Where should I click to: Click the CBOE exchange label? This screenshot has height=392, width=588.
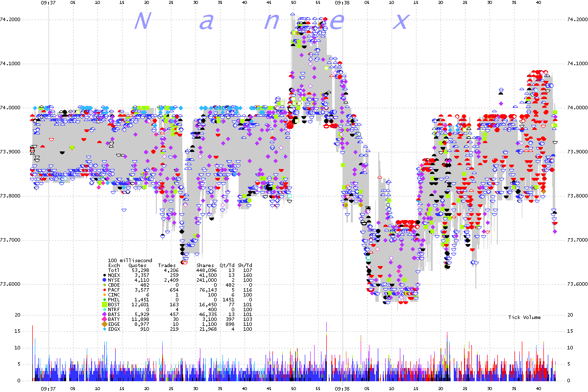(114, 285)
